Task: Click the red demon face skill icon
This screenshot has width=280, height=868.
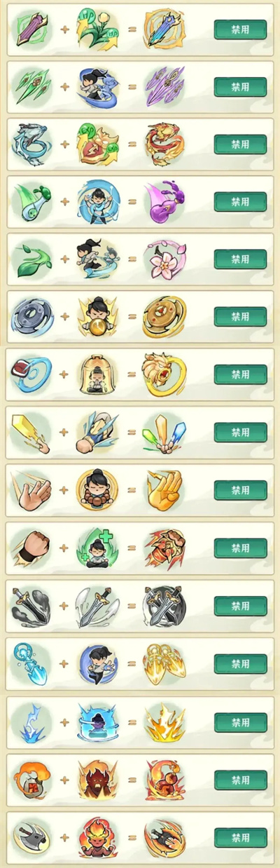Action: (x=97, y=779)
